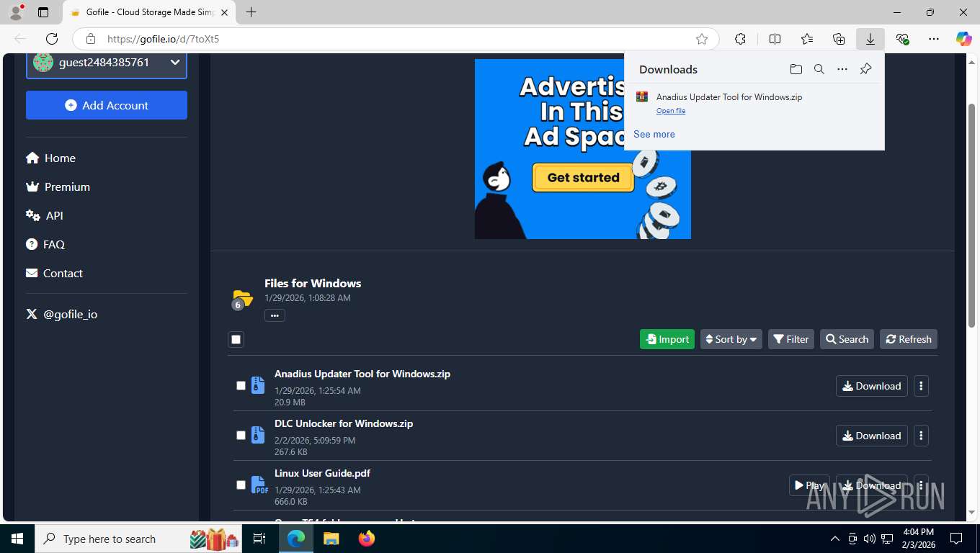Open Contact in the sidebar
The image size is (980, 553).
54,273
